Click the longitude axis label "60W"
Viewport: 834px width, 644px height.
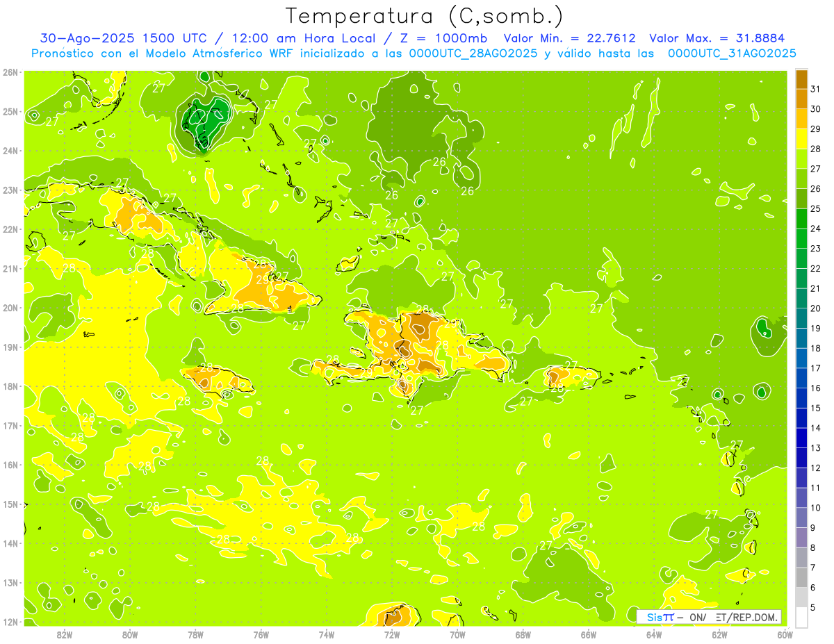[x=785, y=634]
